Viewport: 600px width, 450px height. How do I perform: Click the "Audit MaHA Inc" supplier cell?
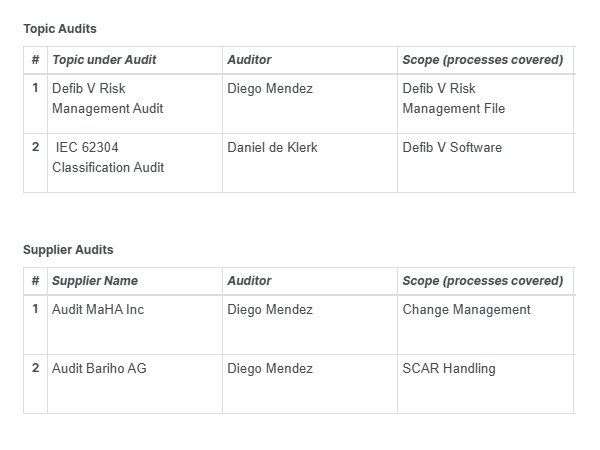pos(98,310)
